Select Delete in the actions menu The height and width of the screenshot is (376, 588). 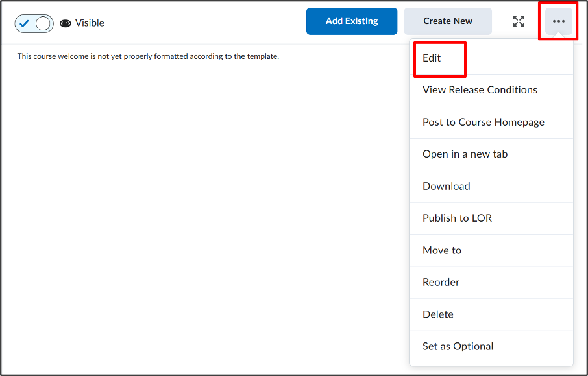pos(491,314)
